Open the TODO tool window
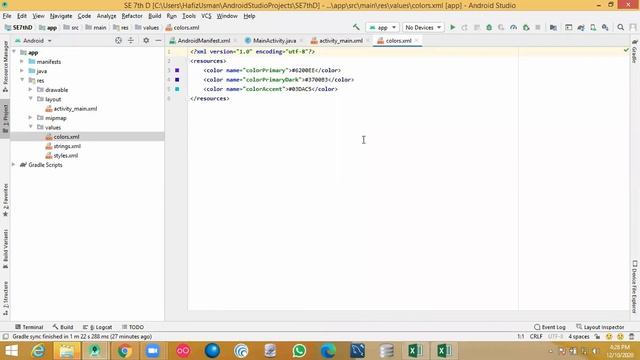 click(x=133, y=327)
